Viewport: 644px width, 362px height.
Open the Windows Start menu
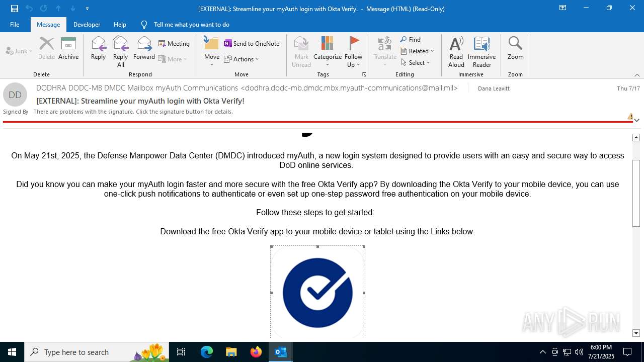click(12, 352)
